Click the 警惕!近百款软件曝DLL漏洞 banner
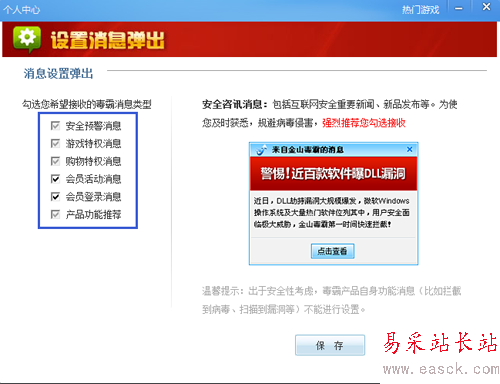This screenshot has width=500, height=384. click(333, 174)
